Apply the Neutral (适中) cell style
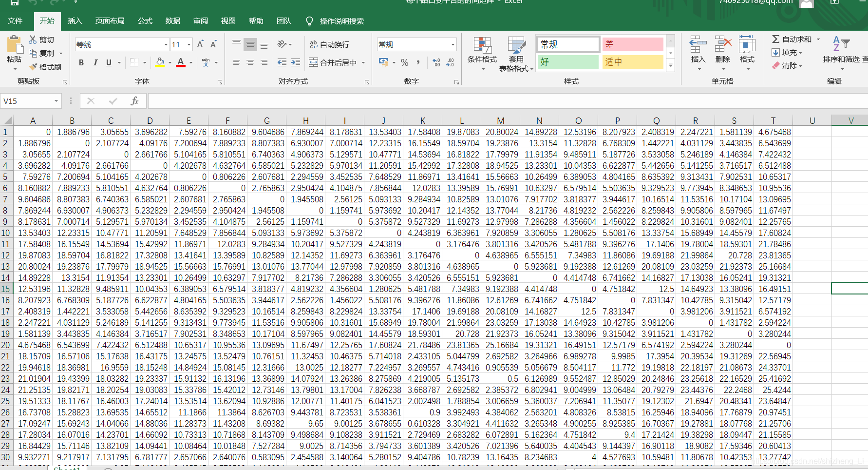This screenshot has height=470, width=868. (x=633, y=62)
